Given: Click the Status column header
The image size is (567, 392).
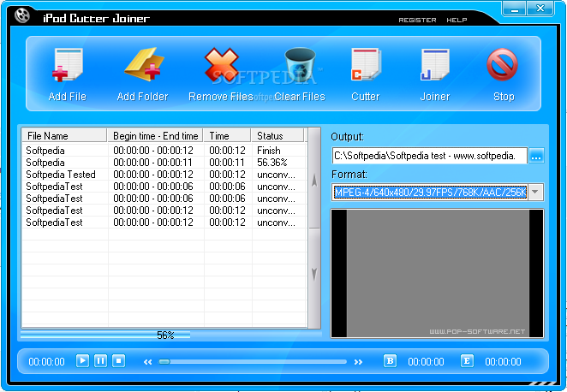Looking at the screenshot, I should 278,136.
